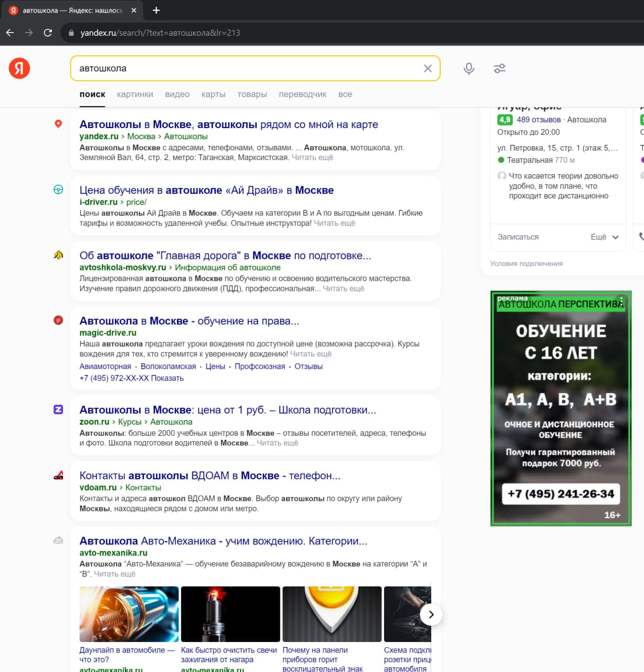Open the ad options three-dot menu
The image size is (644, 672).
[621, 301]
